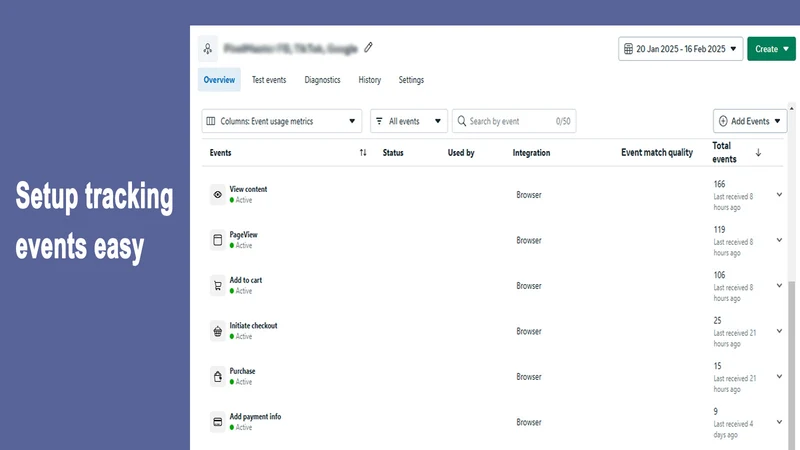Viewport: 800px width, 450px height.
Task: Expand the Add to cart row chevron
Action: [x=779, y=285]
